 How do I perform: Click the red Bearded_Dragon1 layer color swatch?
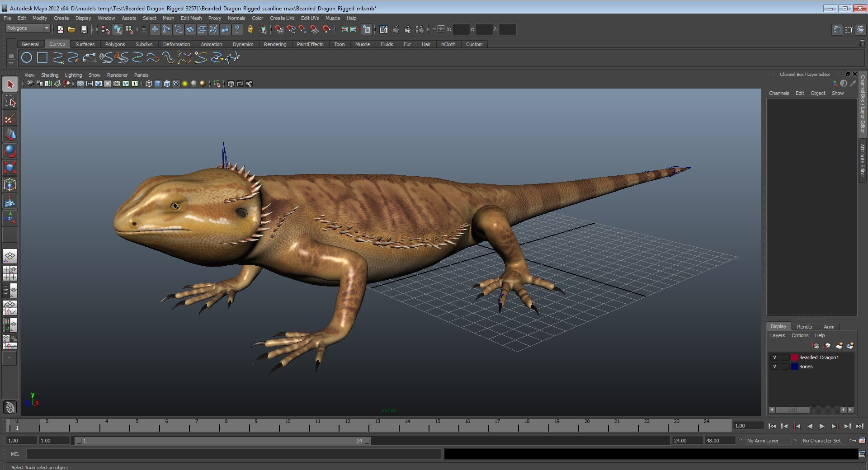[794, 357]
